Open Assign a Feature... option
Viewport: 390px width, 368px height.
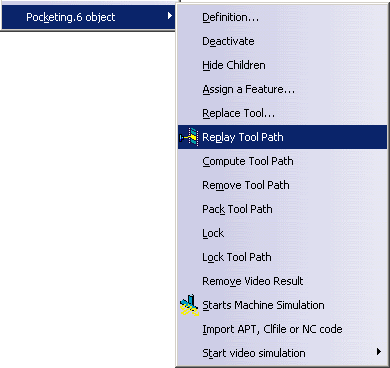tap(249, 89)
